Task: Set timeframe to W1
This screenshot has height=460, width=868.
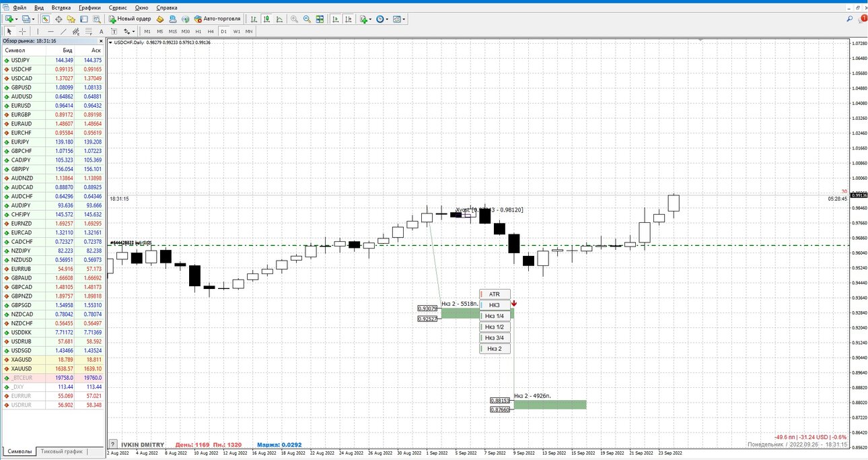Action: pyautogui.click(x=237, y=31)
